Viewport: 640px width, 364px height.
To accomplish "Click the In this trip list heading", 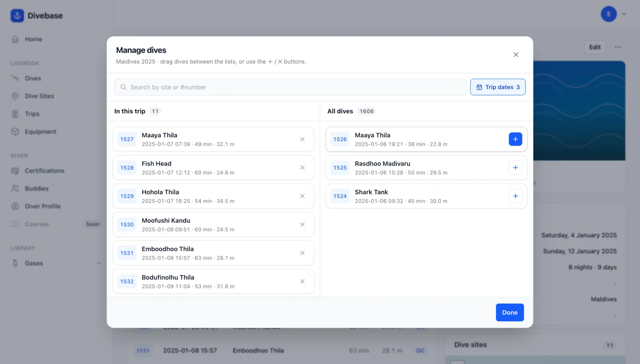I will pos(130,111).
